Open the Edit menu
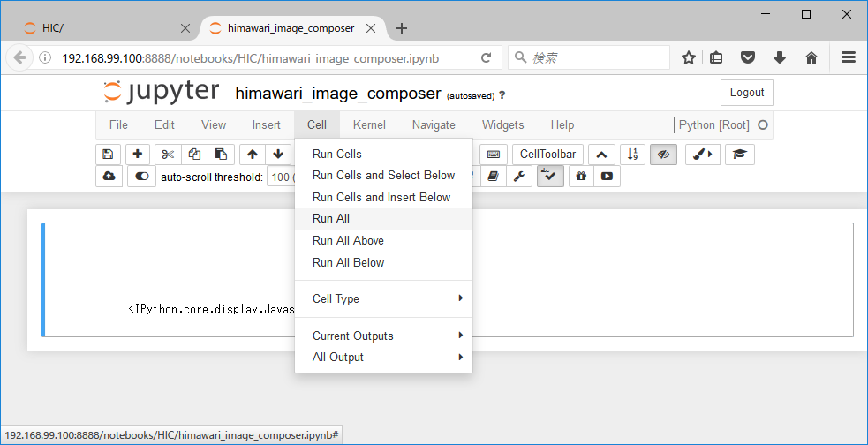Screen dimensions: 868x445 pos(164,125)
